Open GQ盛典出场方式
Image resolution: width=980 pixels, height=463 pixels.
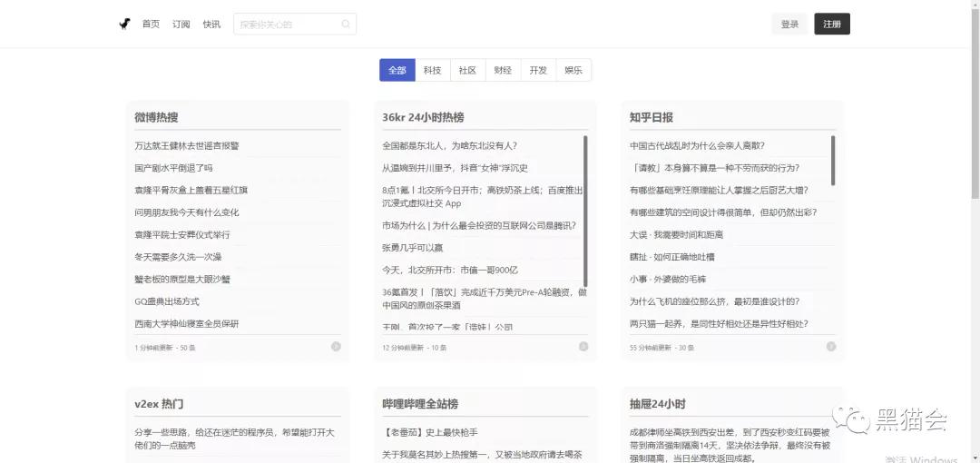167,301
